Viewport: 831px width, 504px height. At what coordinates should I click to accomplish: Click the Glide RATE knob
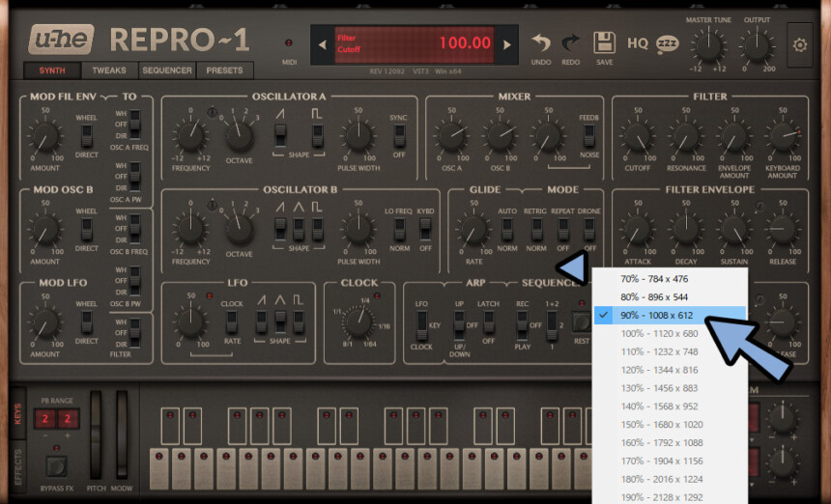pyautogui.click(x=473, y=230)
